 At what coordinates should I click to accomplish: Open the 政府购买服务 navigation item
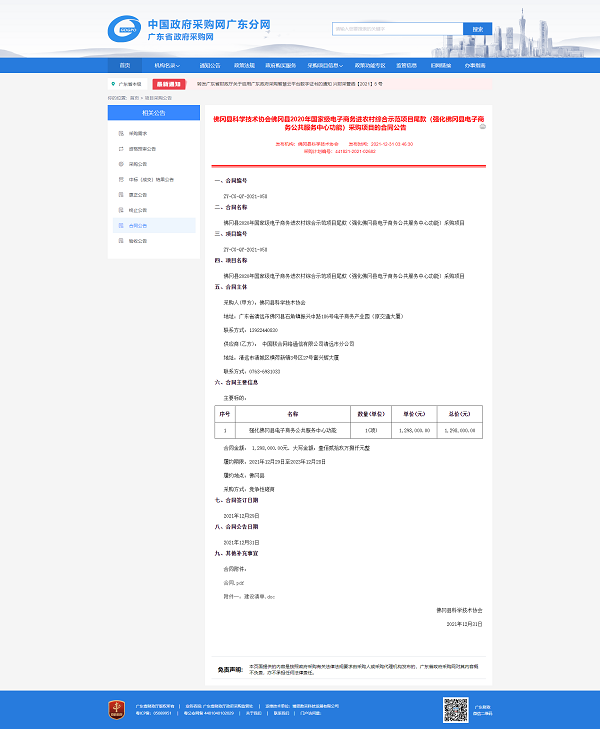coord(281,66)
